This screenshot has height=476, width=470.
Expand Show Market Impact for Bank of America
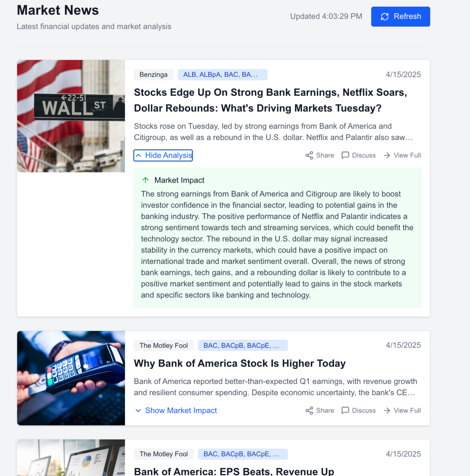pos(176,411)
